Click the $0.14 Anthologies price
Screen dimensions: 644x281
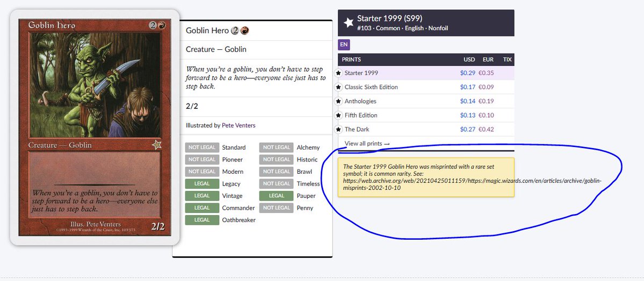pyautogui.click(x=468, y=101)
